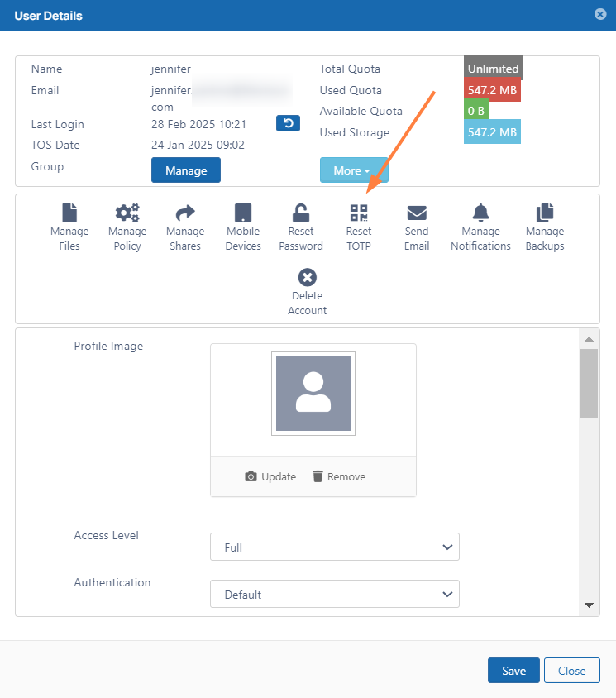Click the Manage group button
The width and height of the screenshot is (616, 698).
[186, 170]
